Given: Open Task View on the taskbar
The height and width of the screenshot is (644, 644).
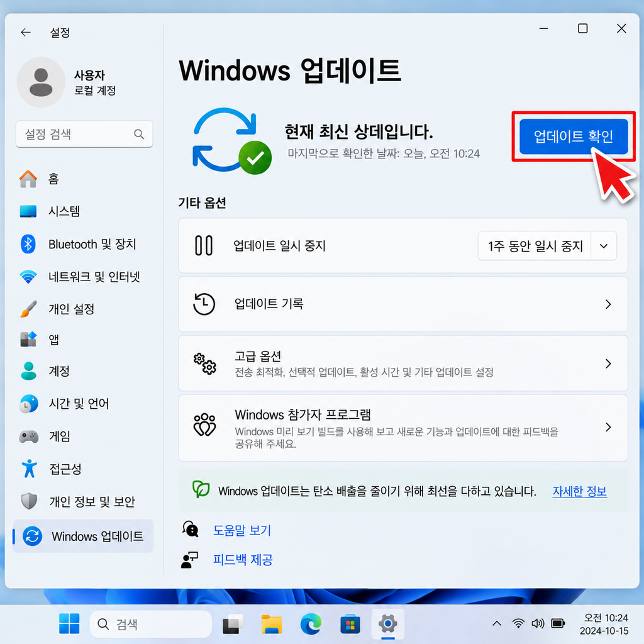Looking at the screenshot, I should point(233,625).
